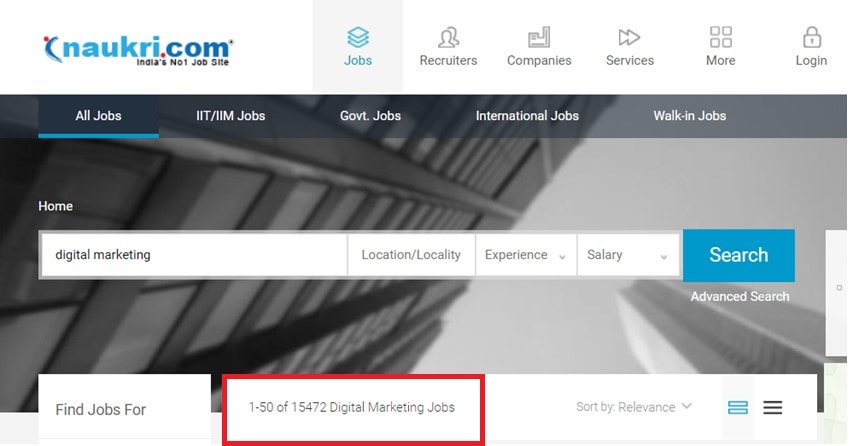Click the Login padlock icon
The image size is (849, 446).
[x=811, y=38]
